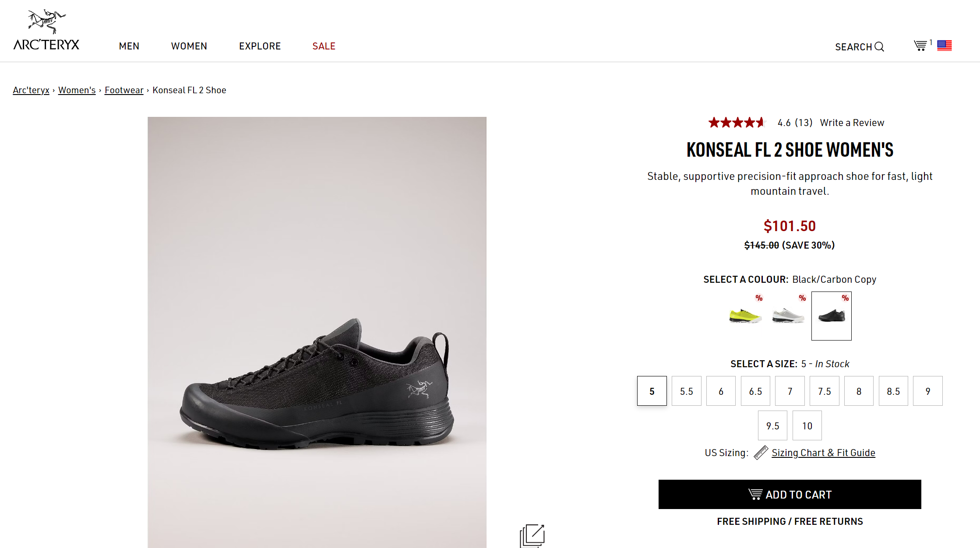Open the Women menu
Screen dimensions: 980x548
[189, 46]
